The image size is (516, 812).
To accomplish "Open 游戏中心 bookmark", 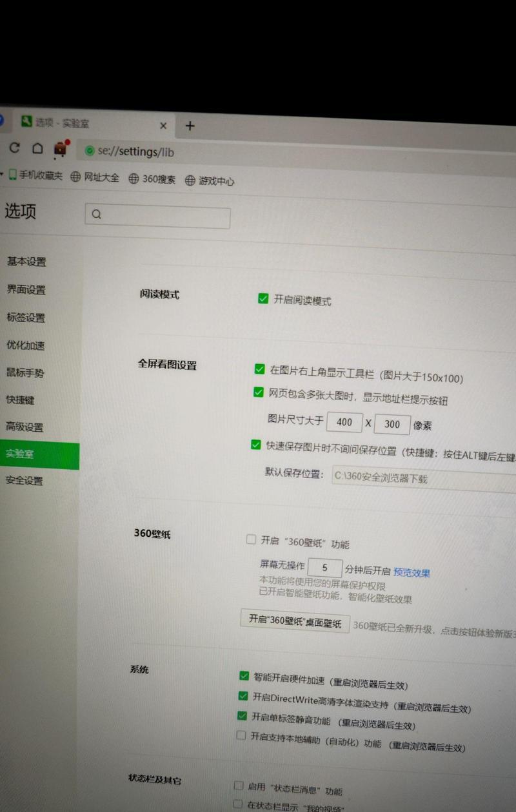I will (x=210, y=181).
